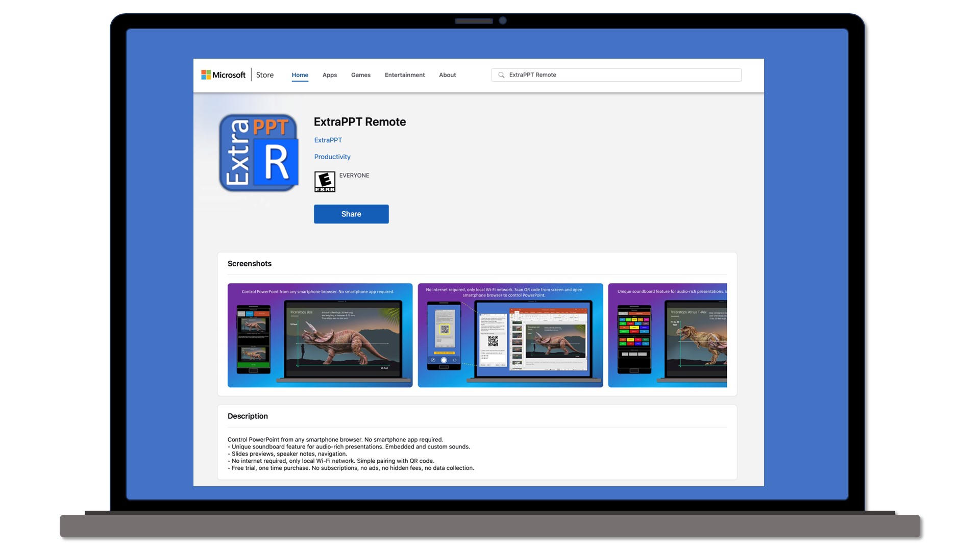Click the About menu item
This screenshot has width=980, height=551.
447,74
